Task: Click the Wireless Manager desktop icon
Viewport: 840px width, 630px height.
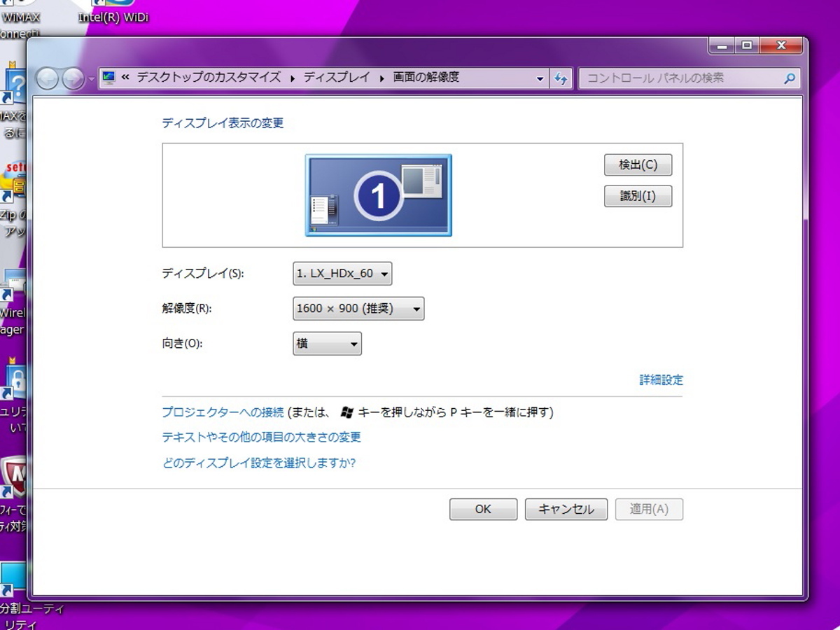Action: (x=13, y=301)
